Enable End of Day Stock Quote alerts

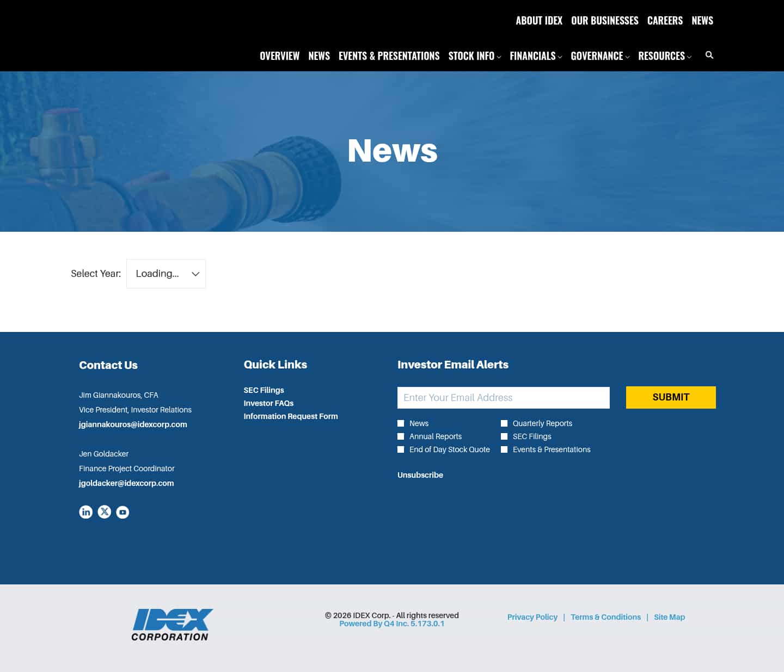401,449
